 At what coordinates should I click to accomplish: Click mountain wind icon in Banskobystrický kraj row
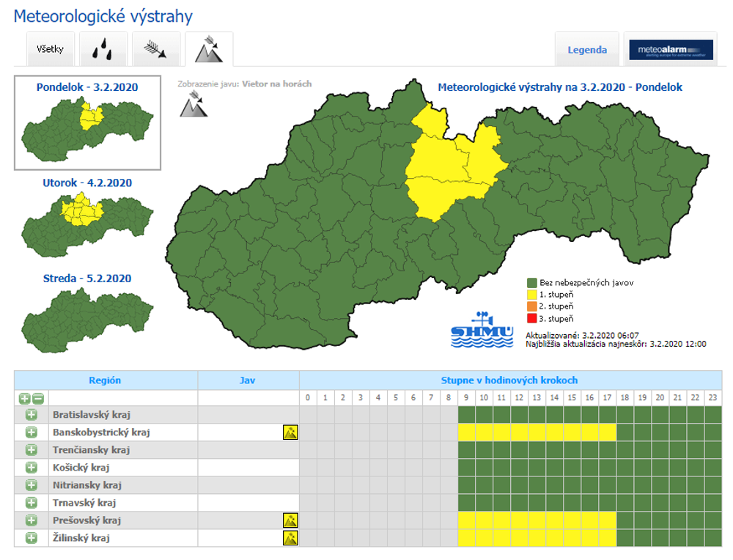[290, 432]
